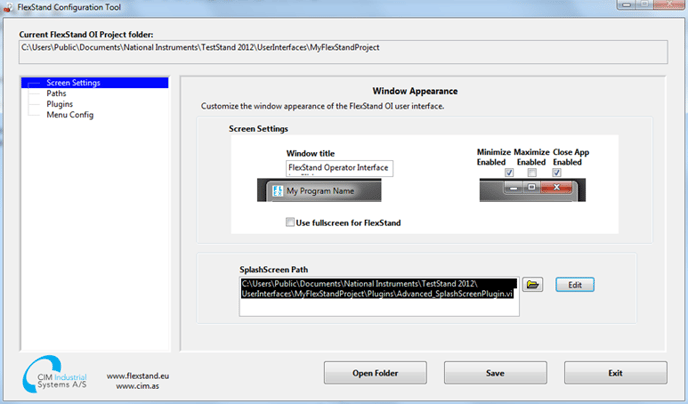Click the Window Appearance heading
The image size is (688, 404).
pos(415,91)
